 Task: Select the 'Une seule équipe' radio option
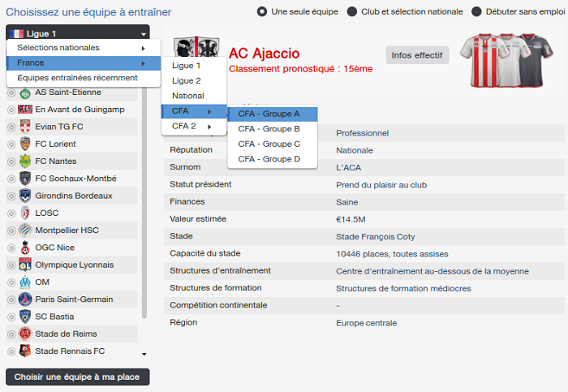(262, 11)
